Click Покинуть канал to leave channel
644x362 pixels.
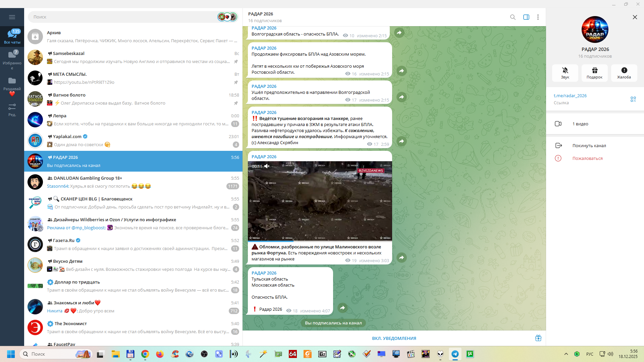click(589, 146)
